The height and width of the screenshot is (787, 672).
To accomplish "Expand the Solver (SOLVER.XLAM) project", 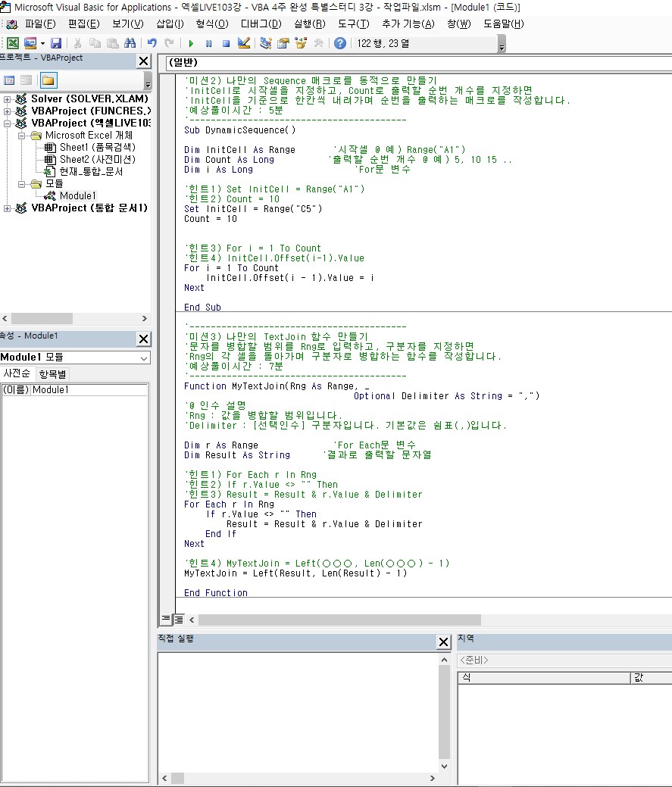I will [7, 99].
